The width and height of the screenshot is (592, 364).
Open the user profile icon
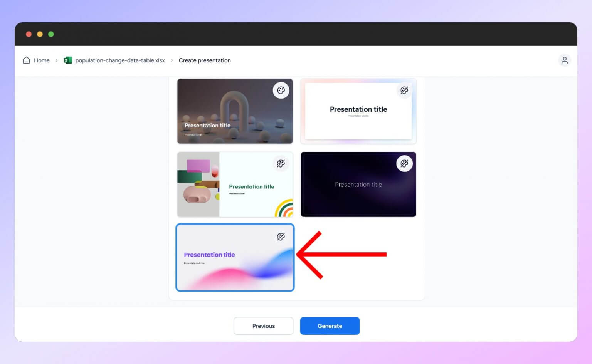(x=564, y=60)
